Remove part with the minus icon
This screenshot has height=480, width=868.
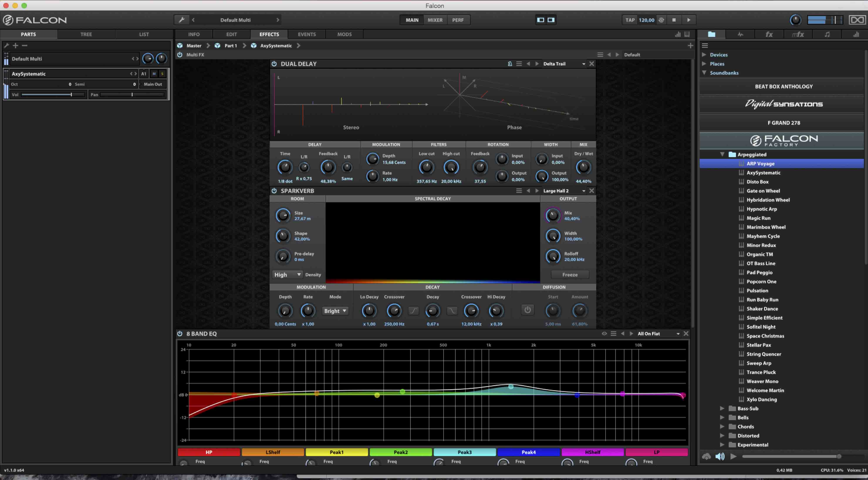[24, 45]
